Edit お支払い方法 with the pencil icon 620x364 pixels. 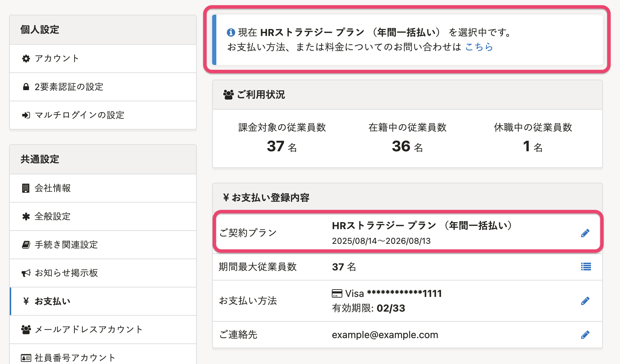585,301
